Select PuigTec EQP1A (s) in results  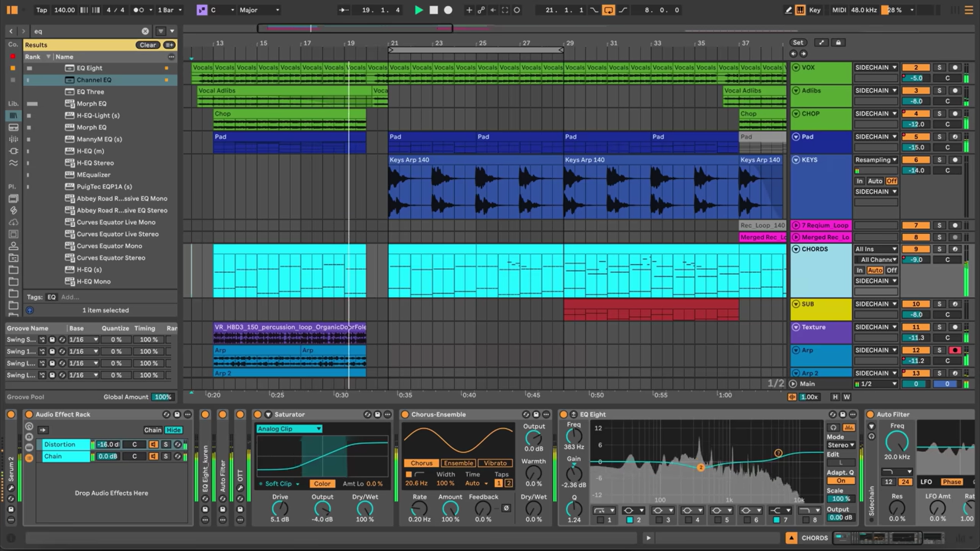coord(104,187)
